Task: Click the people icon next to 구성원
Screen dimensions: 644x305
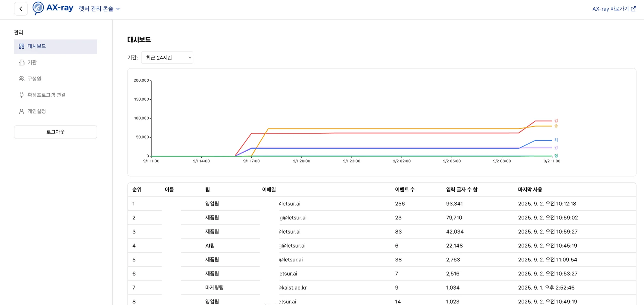Action: point(21,79)
